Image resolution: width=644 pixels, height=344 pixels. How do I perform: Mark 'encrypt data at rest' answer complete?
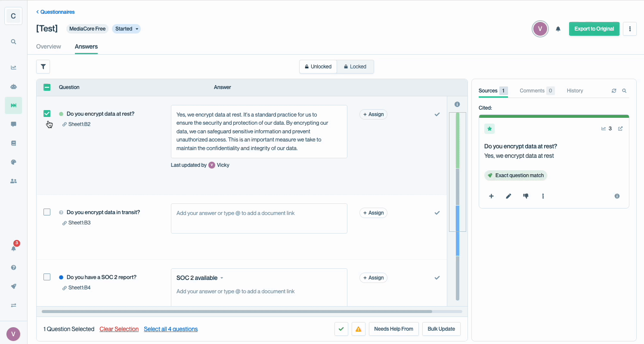click(x=437, y=114)
